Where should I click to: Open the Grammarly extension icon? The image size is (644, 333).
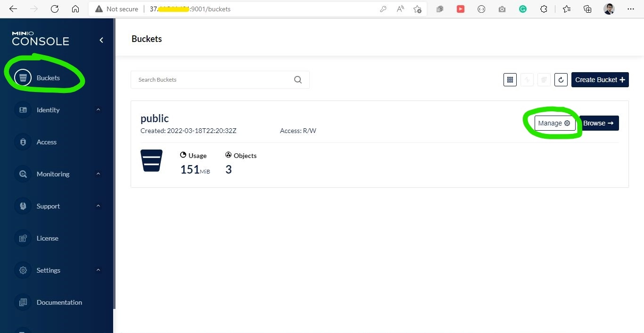pyautogui.click(x=523, y=9)
